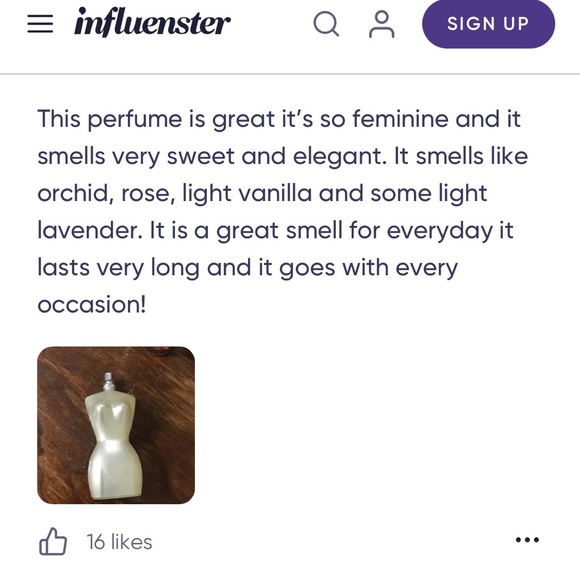Like the review with thumbs-up icon
The width and height of the screenshot is (580, 580).
(53, 542)
